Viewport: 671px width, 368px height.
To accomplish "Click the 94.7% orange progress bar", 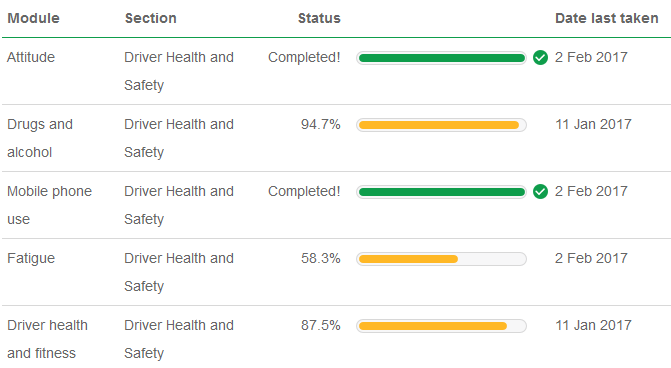I will tap(441, 125).
